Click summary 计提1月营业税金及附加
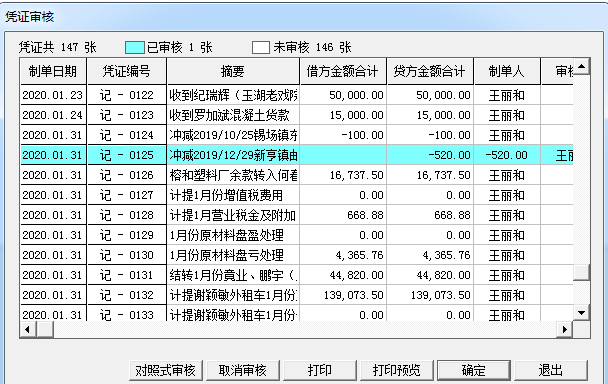 tap(233, 215)
